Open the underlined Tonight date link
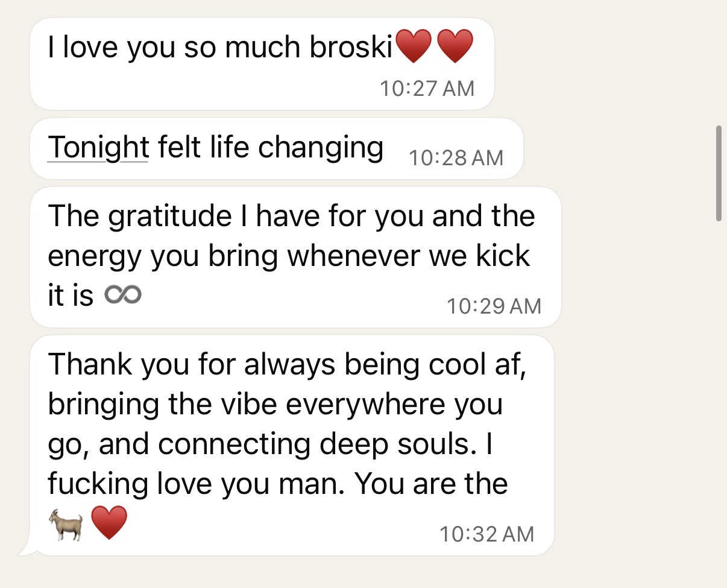Image resolution: width=727 pixels, height=588 pixels. [98, 148]
